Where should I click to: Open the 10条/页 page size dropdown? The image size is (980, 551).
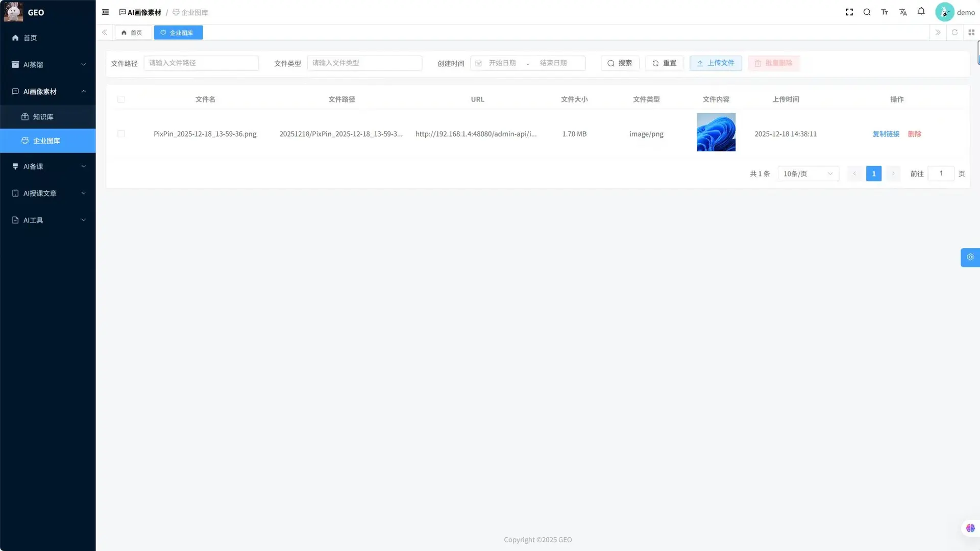pyautogui.click(x=808, y=174)
